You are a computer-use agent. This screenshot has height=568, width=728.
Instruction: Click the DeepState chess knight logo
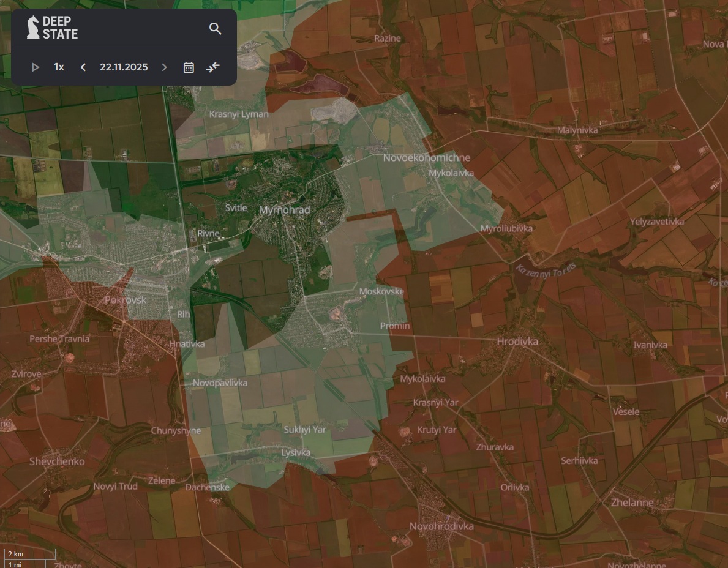point(33,28)
